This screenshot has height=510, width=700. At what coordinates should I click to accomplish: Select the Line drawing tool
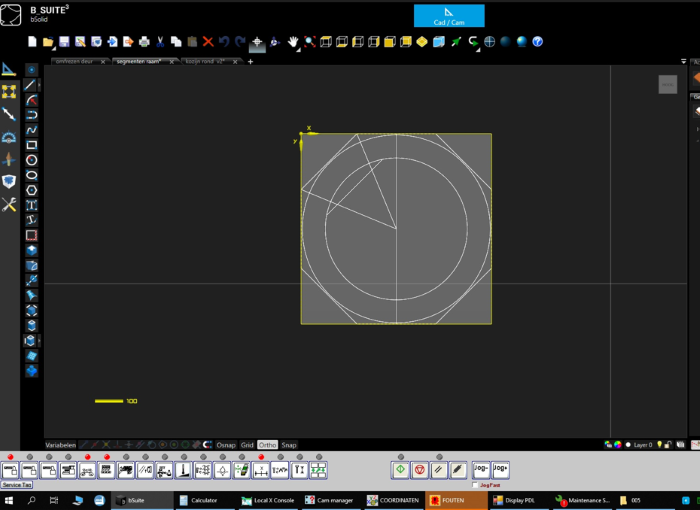point(30,84)
